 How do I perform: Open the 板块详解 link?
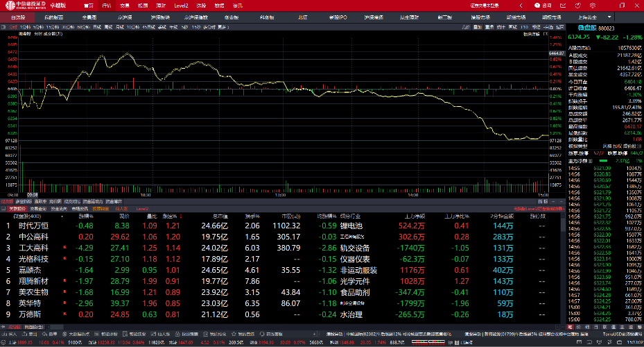pos(532,33)
